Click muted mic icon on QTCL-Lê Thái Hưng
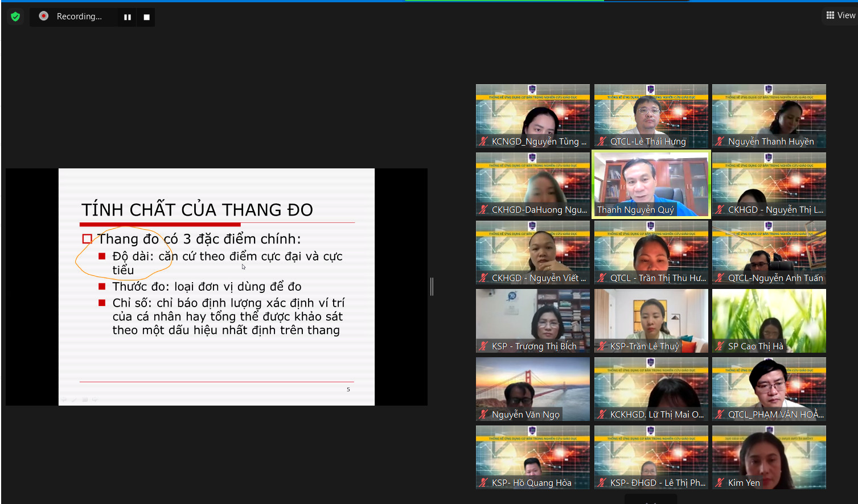This screenshot has width=858, height=504. pos(602,142)
